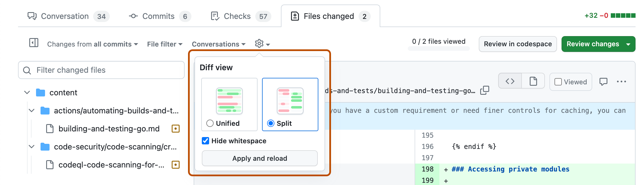
Task: Collapse the content folder in tree
Action: pos(27,92)
